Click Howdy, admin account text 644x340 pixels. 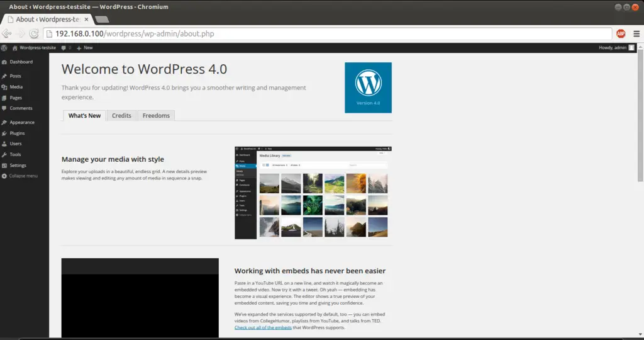613,48
